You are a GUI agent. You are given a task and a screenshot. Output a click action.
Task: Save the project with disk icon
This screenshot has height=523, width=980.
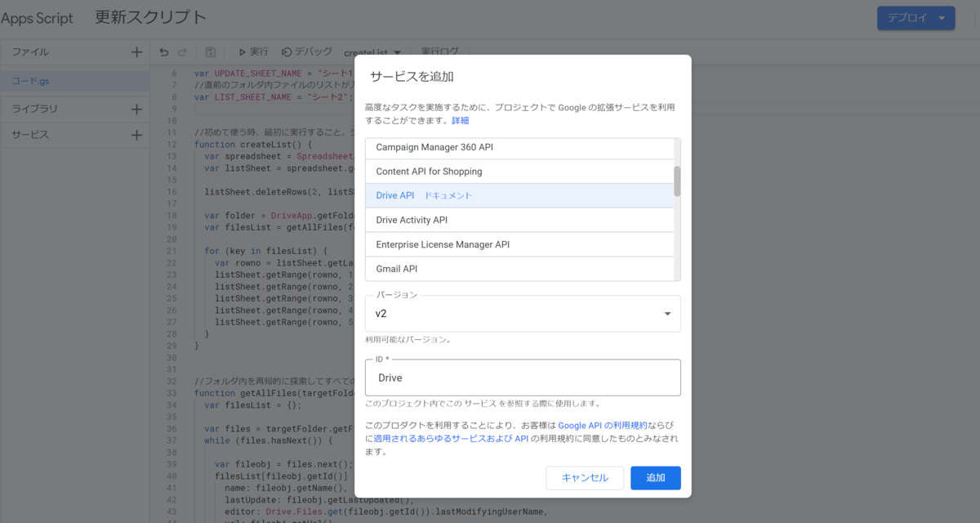(210, 52)
